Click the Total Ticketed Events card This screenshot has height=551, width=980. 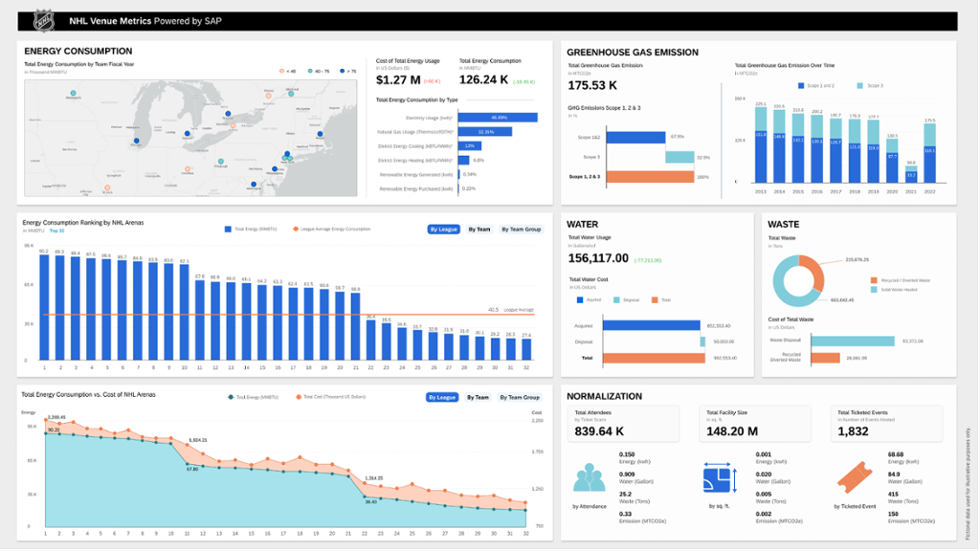pyautogui.click(x=886, y=424)
